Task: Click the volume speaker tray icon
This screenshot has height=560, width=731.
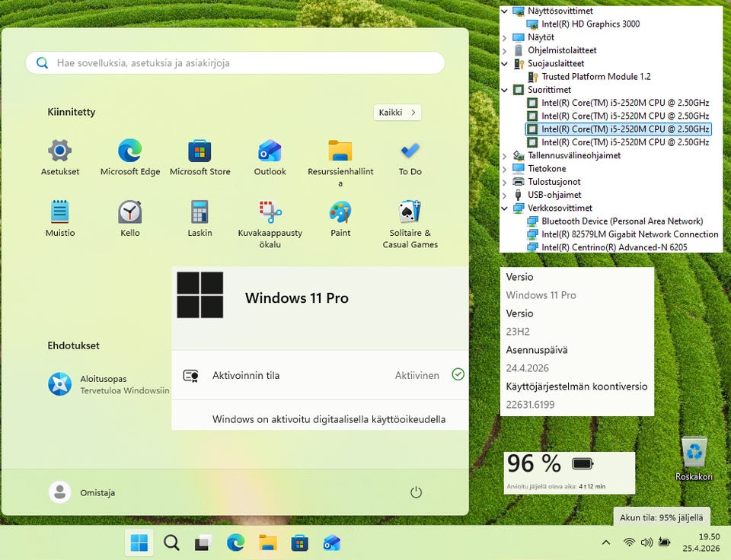Action: coord(646,542)
